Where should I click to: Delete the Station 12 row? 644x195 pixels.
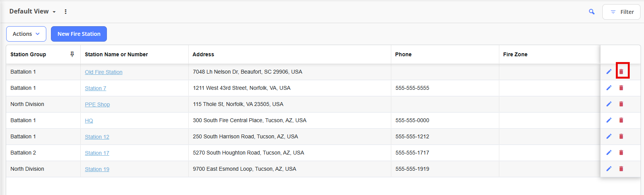621,136
